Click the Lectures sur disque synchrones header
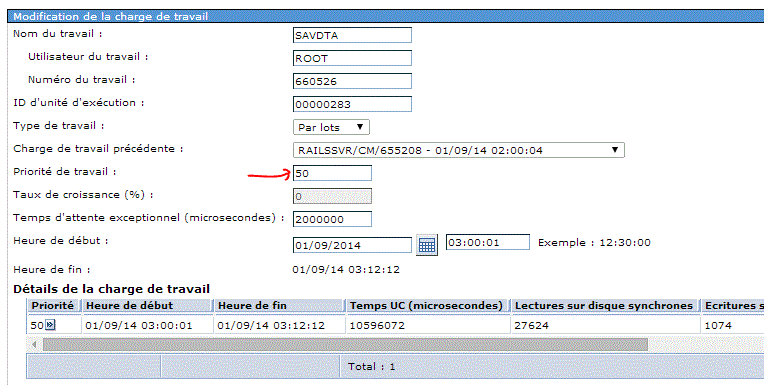This screenshot has height=385, width=764. point(604,306)
